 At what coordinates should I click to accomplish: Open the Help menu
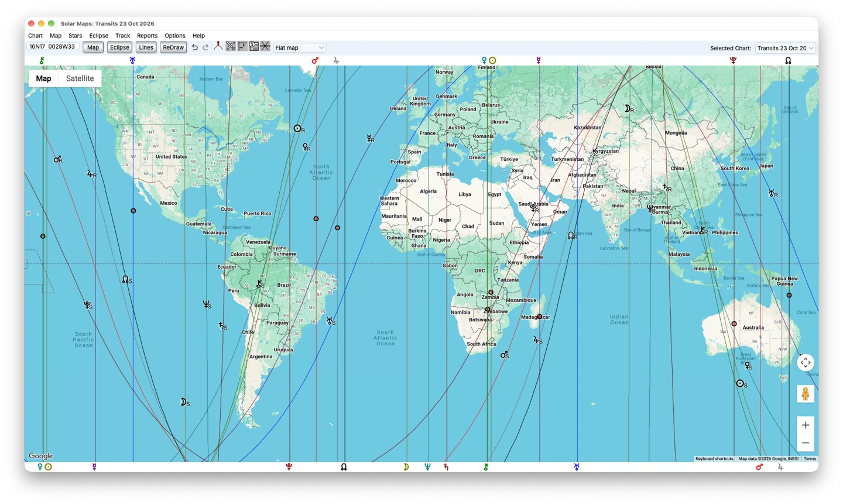(x=199, y=36)
